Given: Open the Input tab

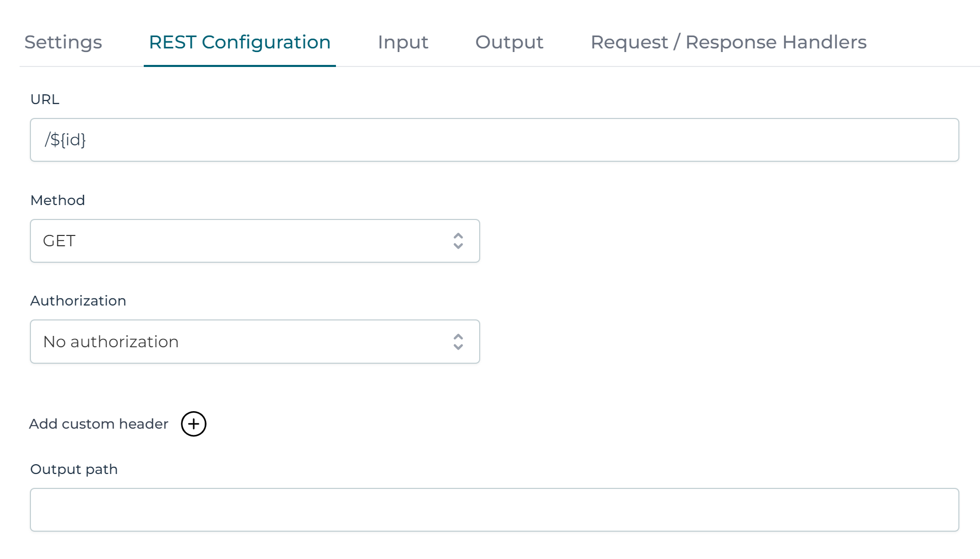Looking at the screenshot, I should click(403, 42).
